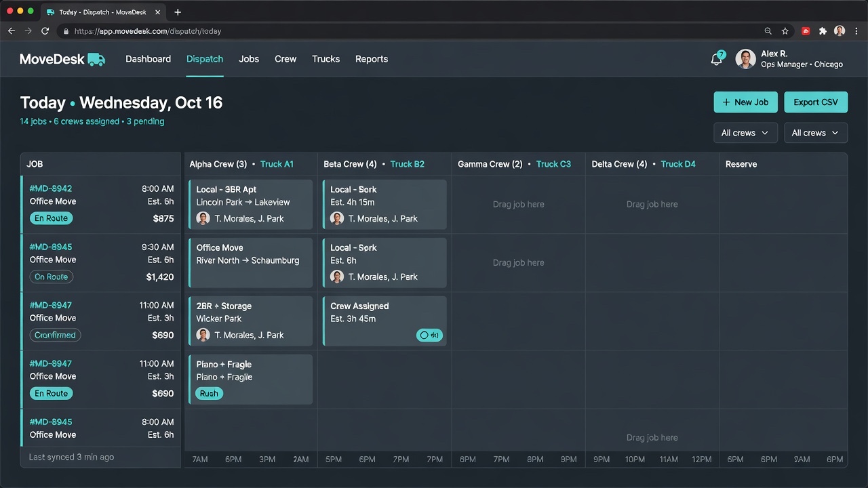Screen dimensions: 868x488
Task: Select the 2BR + Storage Wicker Park card
Action: (251, 321)
